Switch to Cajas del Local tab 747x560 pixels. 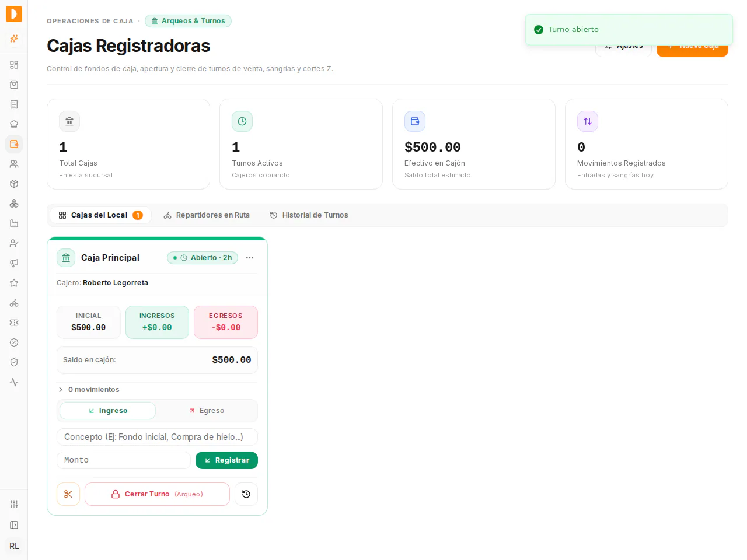point(100,215)
